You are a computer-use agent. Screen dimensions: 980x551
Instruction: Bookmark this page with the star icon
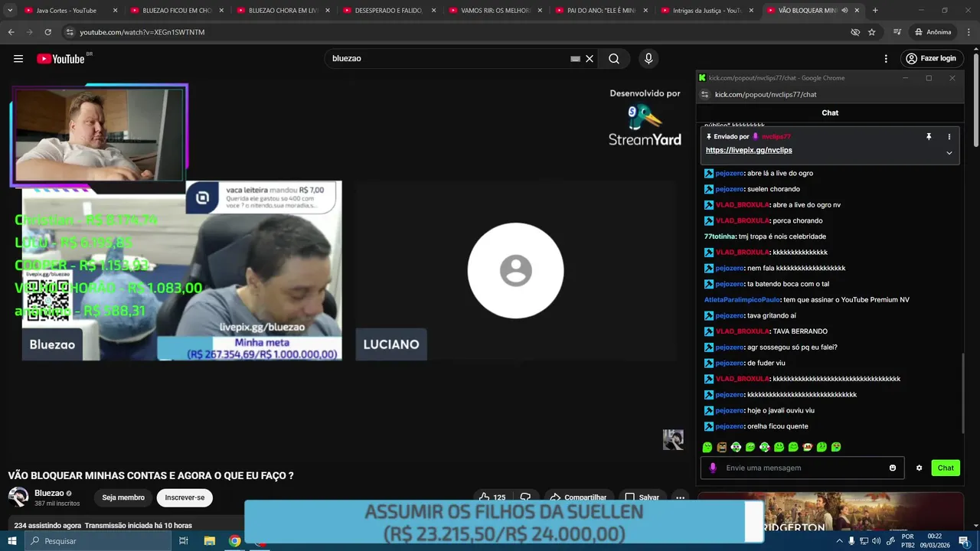tap(871, 32)
